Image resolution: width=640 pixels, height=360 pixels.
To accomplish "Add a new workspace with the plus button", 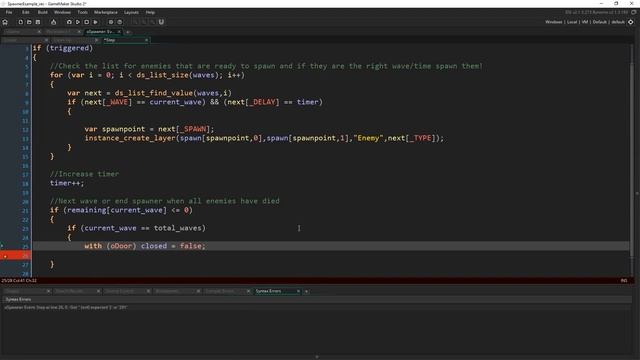I will pyautogui.click(x=128, y=31).
